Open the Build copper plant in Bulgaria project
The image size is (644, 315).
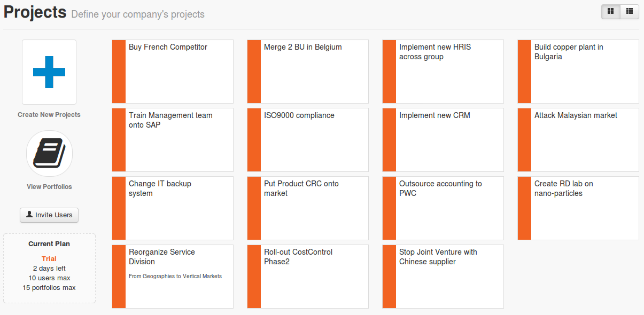pyautogui.click(x=578, y=72)
